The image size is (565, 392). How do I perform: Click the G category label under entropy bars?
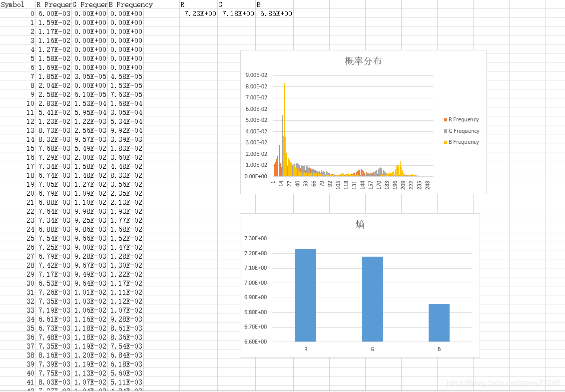coord(373,349)
